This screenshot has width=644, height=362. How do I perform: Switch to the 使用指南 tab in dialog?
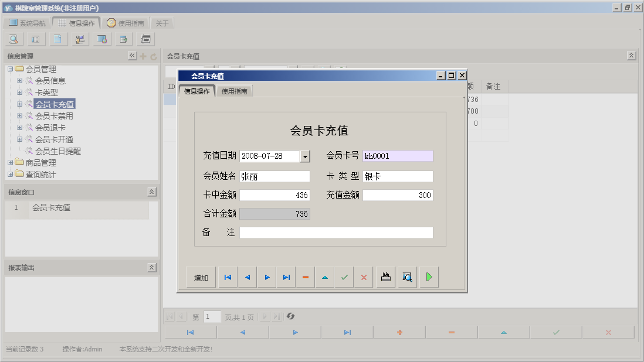[x=235, y=91]
